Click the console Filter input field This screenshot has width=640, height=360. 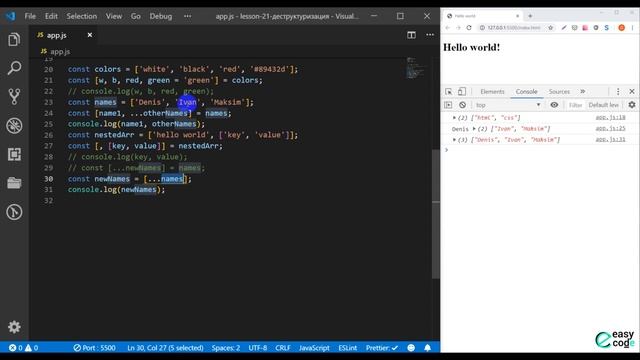click(575, 105)
